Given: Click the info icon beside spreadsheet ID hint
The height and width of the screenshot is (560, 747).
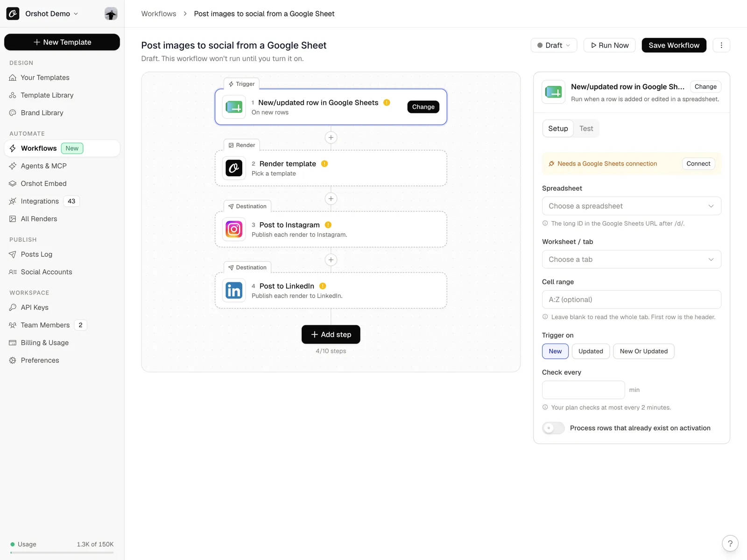Looking at the screenshot, I should (545, 223).
